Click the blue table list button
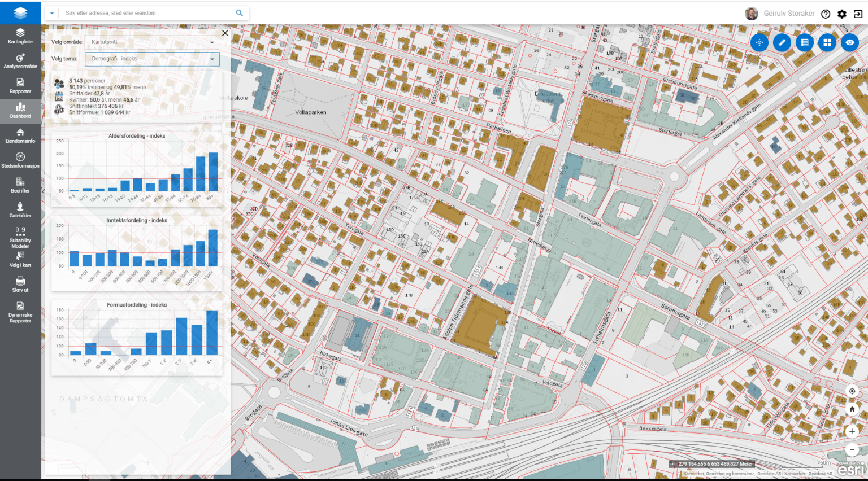The width and height of the screenshot is (868, 481). point(805,42)
